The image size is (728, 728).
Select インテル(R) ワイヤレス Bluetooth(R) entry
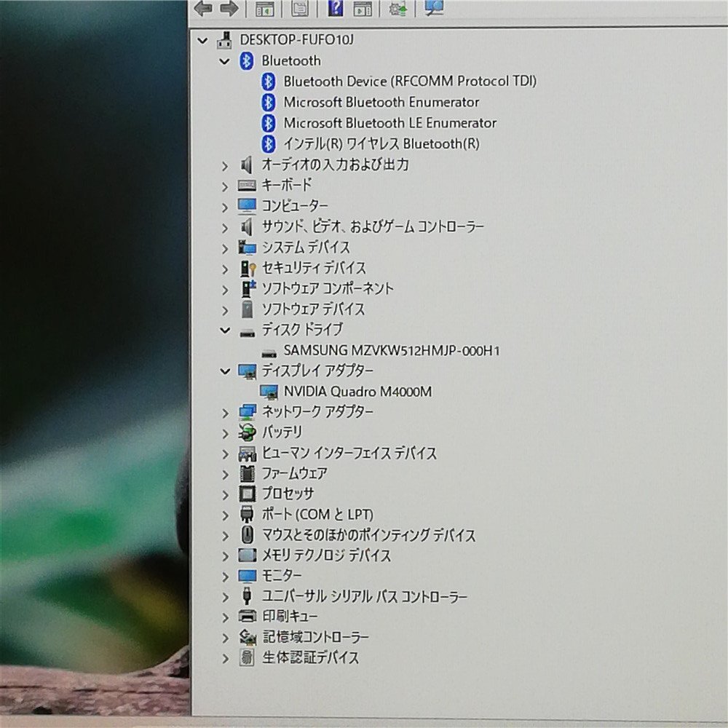tap(381, 143)
